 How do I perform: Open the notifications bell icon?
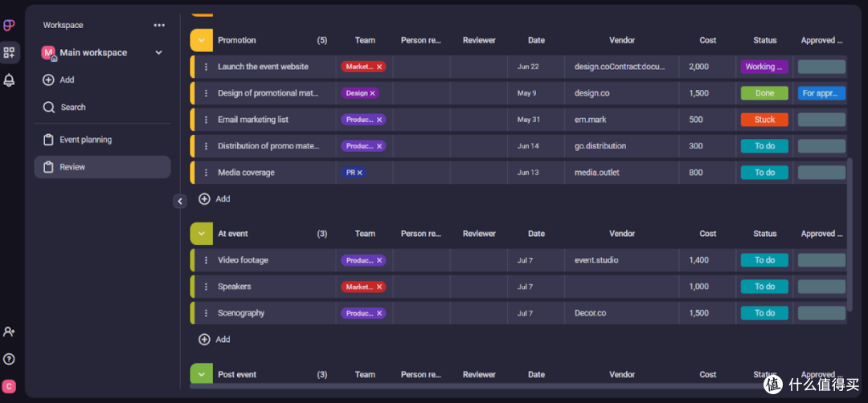[x=9, y=80]
